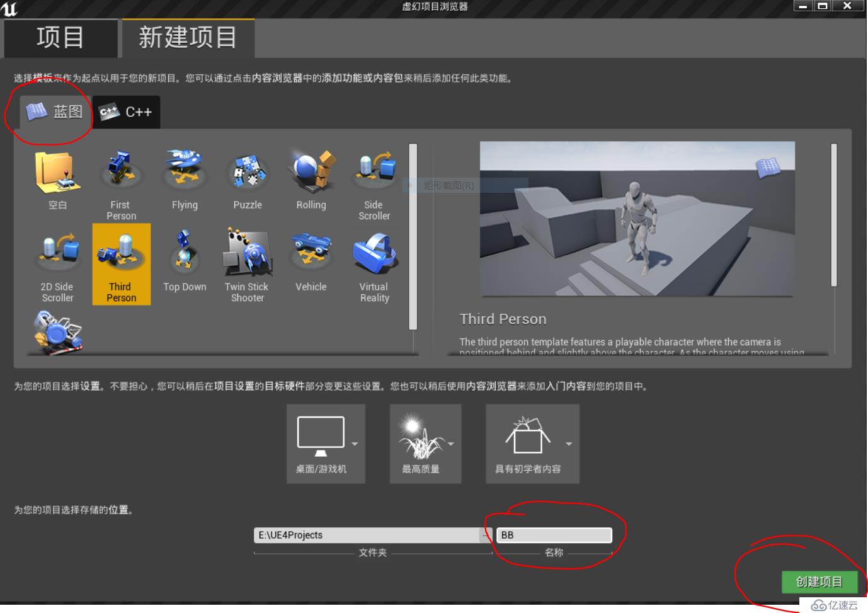The height and width of the screenshot is (613, 868).
Task: Select the Third Person template
Action: point(121,265)
